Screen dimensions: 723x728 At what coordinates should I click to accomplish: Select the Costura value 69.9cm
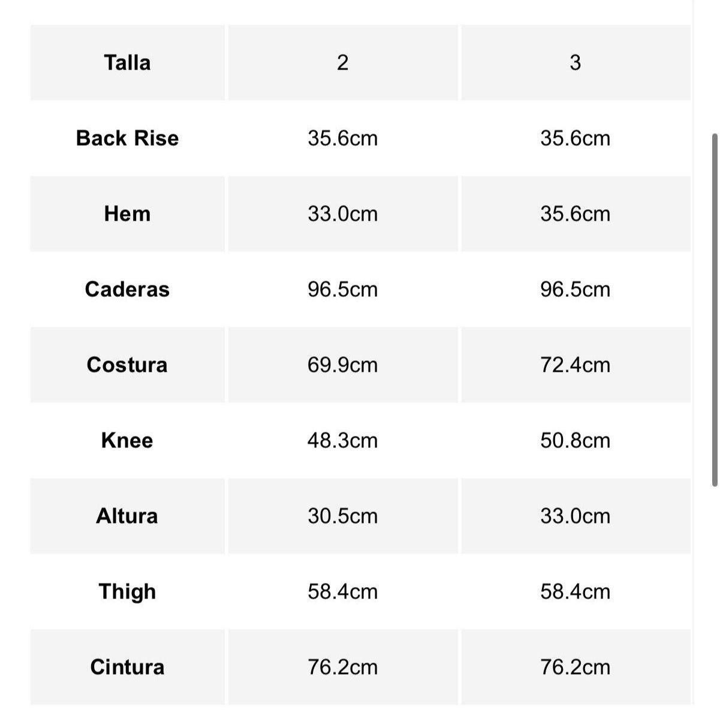click(x=342, y=365)
